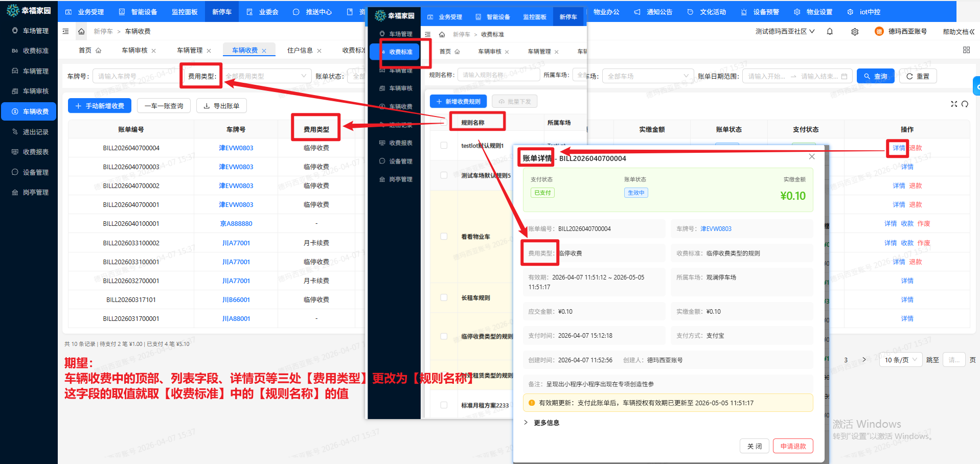Click the fullscreen expand icon above the table
The height and width of the screenshot is (464, 980).
(x=953, y=104)
